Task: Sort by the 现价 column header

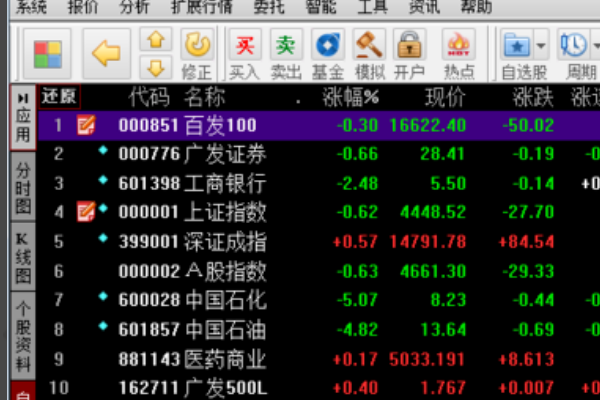Action: [x=445, y=97]
